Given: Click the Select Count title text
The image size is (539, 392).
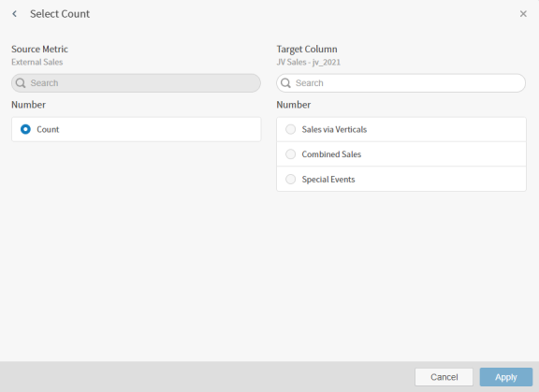Looking at the screenshot, I should point(60,14).
